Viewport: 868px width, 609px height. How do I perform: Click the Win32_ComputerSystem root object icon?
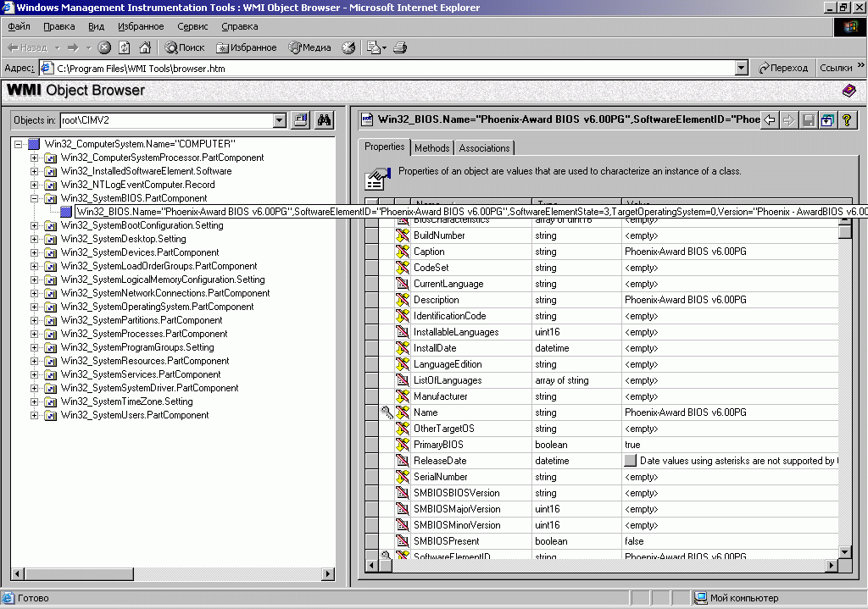click(x=34, y=144)
